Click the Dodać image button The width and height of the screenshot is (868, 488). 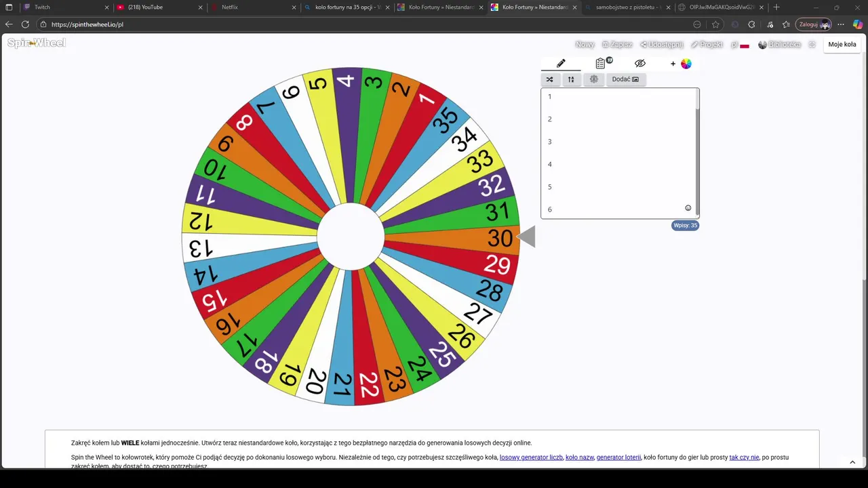[x=625, y=79]
